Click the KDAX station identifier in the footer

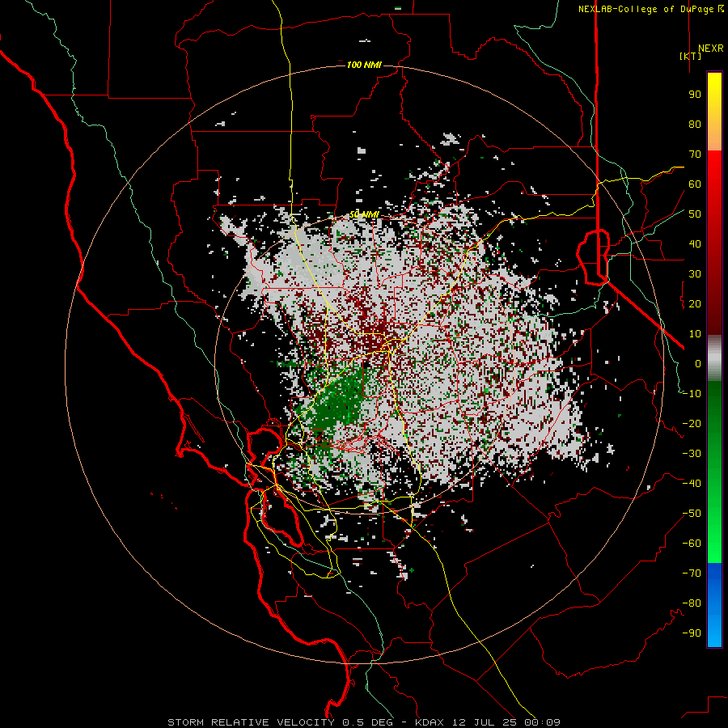(x=431, y=722)
